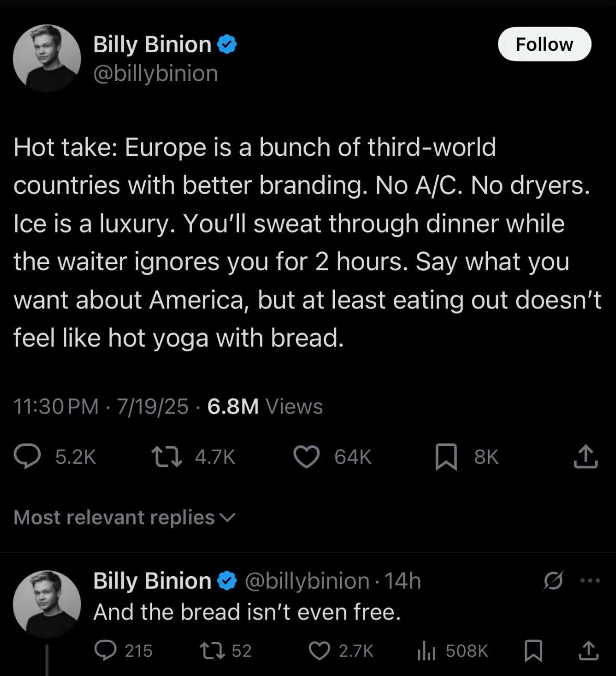View analytics of the reply showing 508K
Image resolution: width=616 pixels, height=676 pixels.
[427, 650]
